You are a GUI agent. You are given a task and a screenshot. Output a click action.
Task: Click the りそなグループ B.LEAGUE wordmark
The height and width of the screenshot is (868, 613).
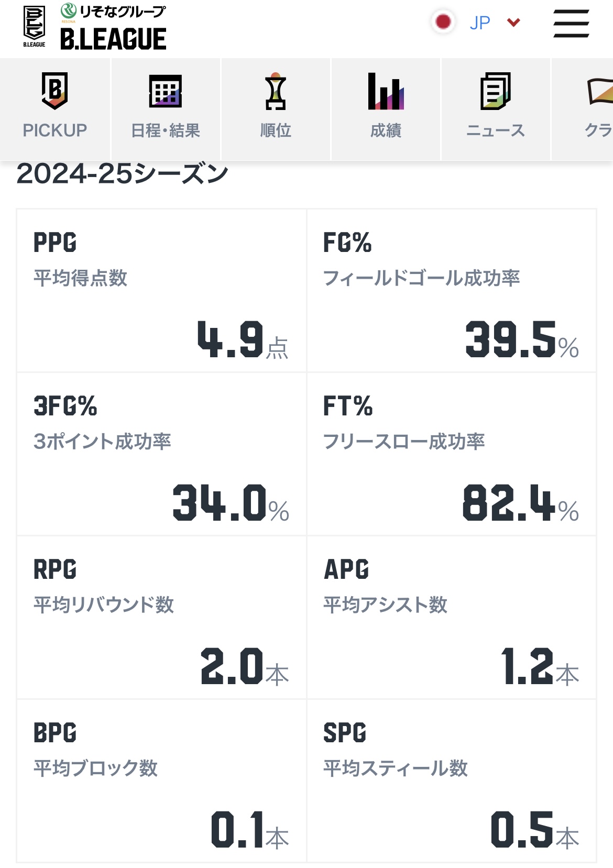click(113, 27)
